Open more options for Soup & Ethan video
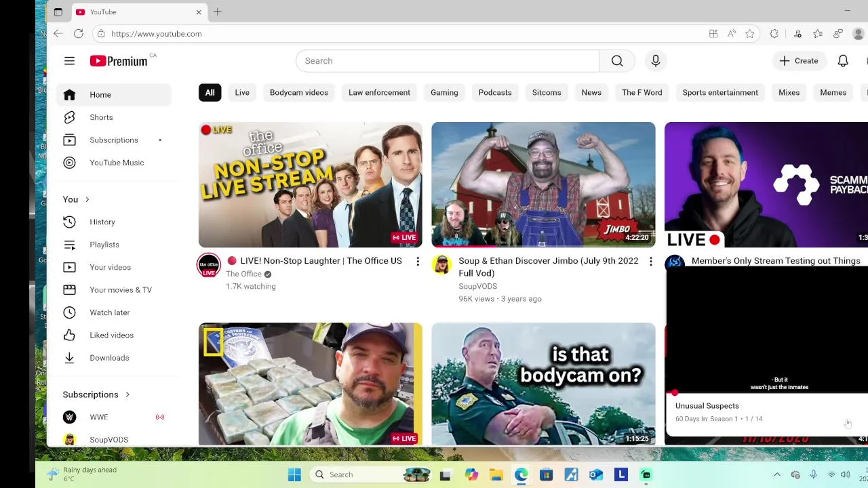 pyautogui.click(x=650, y=261)
